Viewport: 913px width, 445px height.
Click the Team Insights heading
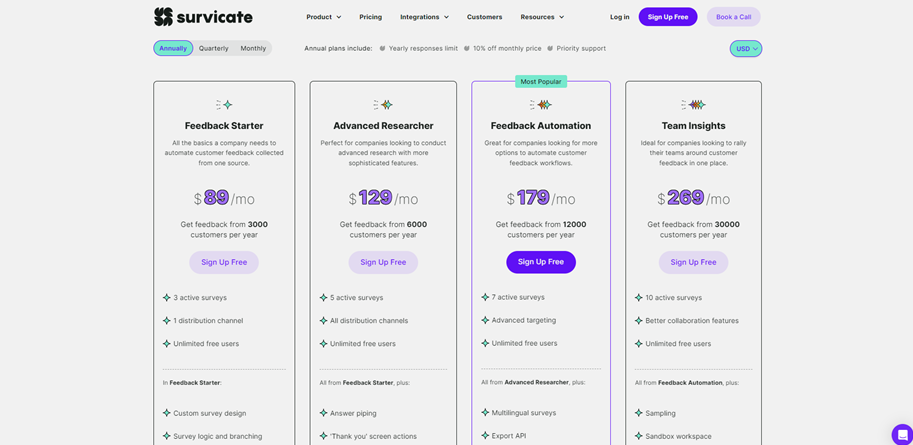tap(693, 126)
